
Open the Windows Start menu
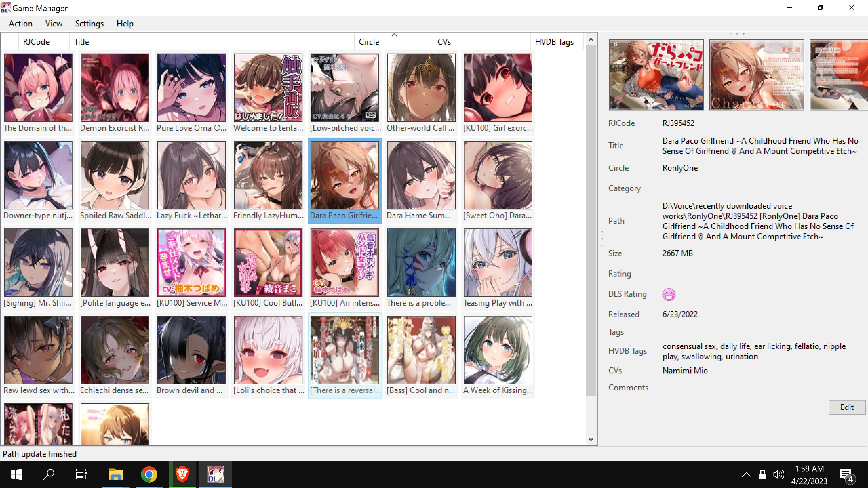[x=16, y=474]
